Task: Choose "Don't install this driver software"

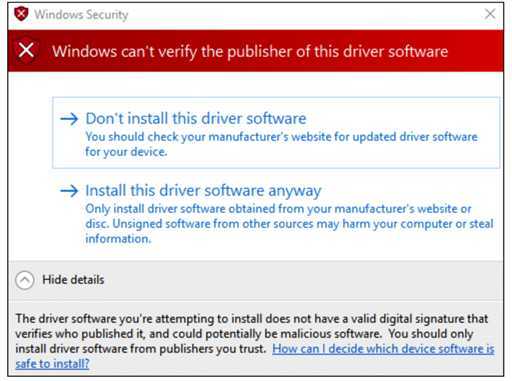Action: [276, 133]
